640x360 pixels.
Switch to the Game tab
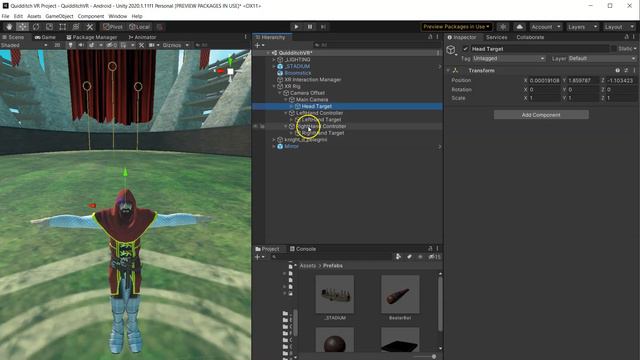[45, 37]
